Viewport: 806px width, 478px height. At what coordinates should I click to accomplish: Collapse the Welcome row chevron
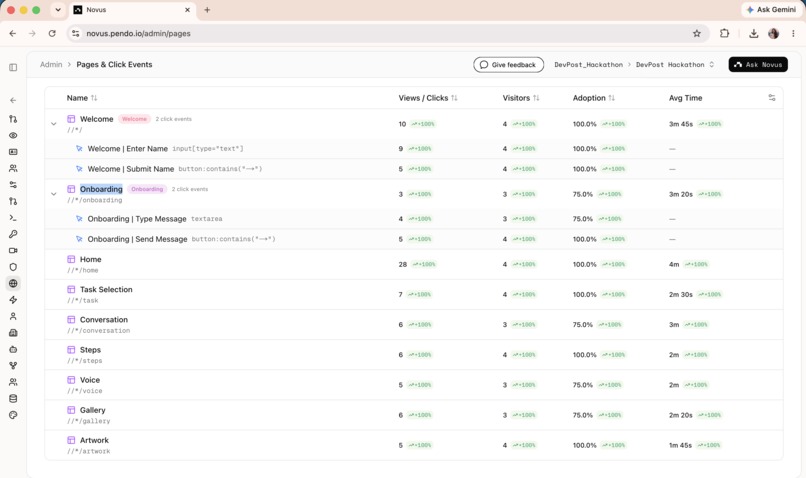point(53,124)
